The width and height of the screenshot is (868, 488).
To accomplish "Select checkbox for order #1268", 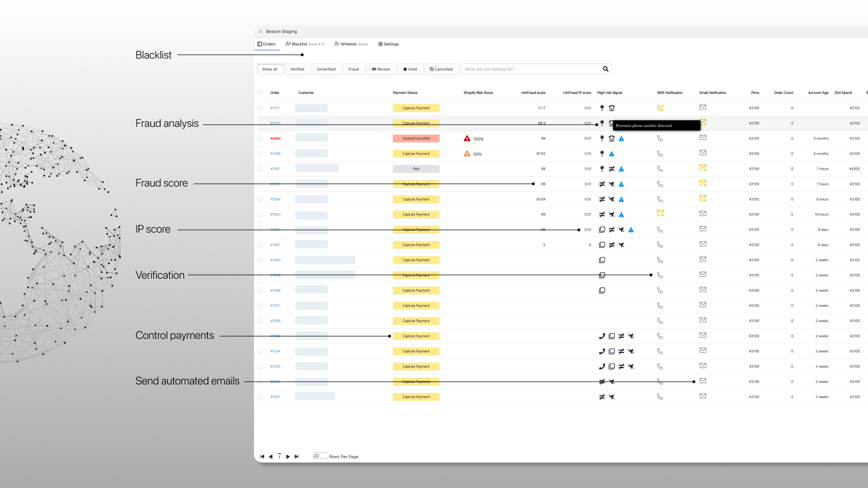I will (259, 153).
